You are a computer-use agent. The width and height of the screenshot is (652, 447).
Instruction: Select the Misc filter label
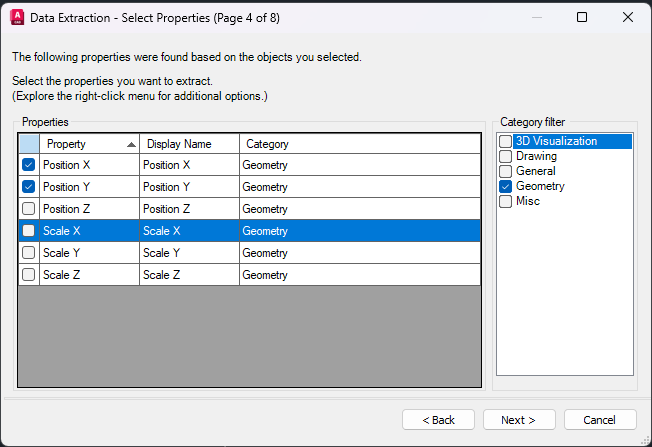coord(528,201)
